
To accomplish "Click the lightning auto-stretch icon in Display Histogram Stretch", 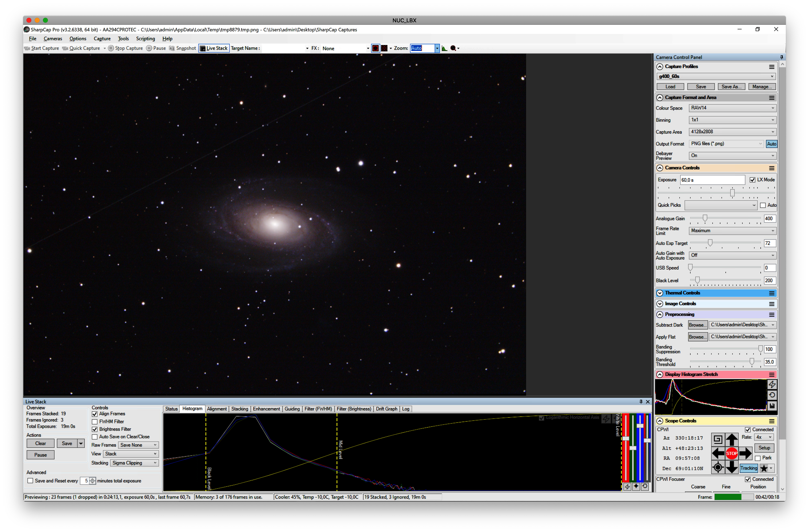I will click(772, 384).
